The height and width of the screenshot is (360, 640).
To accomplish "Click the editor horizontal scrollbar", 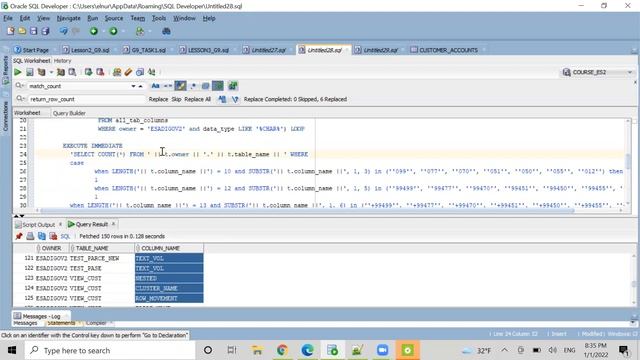I will [307, 211].
